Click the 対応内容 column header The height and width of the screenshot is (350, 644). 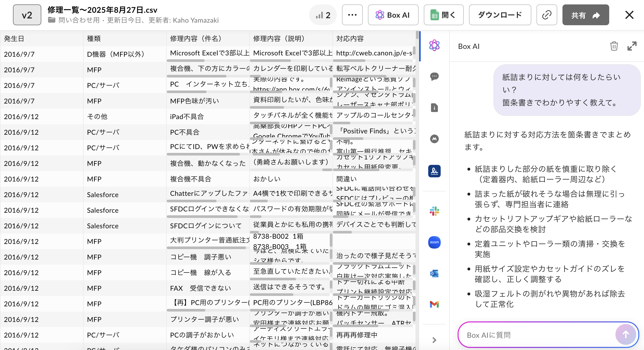click(x=374, y=38)
